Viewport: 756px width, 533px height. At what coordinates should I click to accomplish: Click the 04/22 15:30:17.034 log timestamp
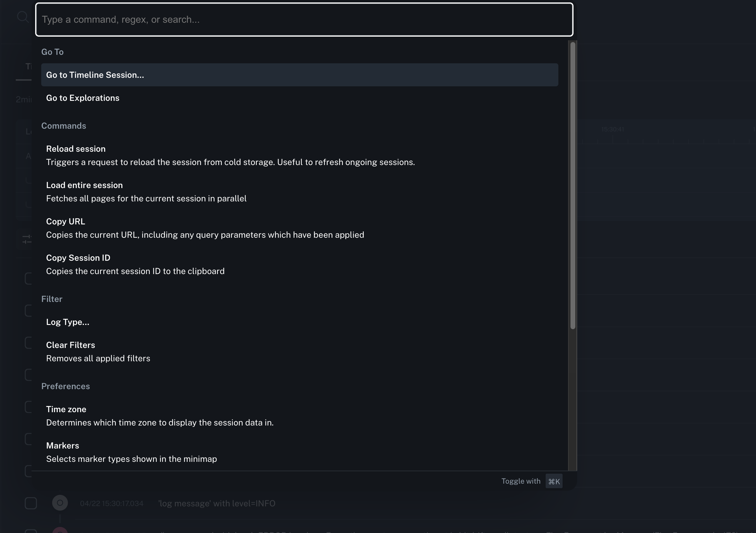(112, 503)
